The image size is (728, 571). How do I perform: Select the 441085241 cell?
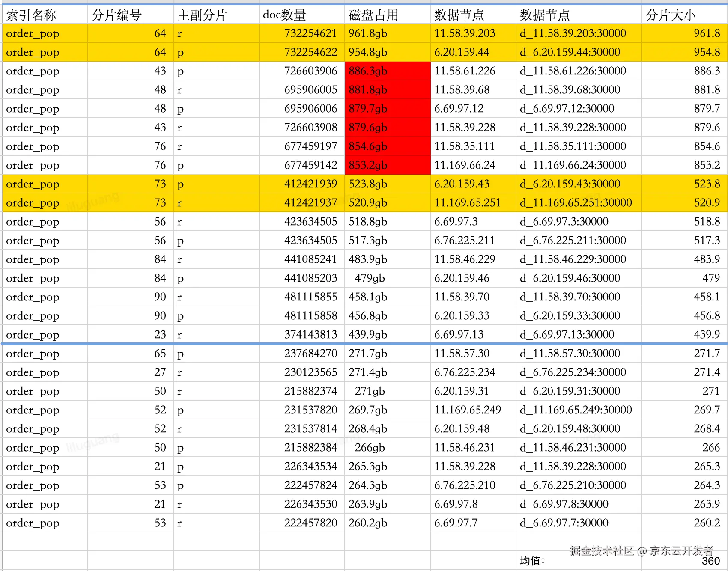click(x=302, y=259)
